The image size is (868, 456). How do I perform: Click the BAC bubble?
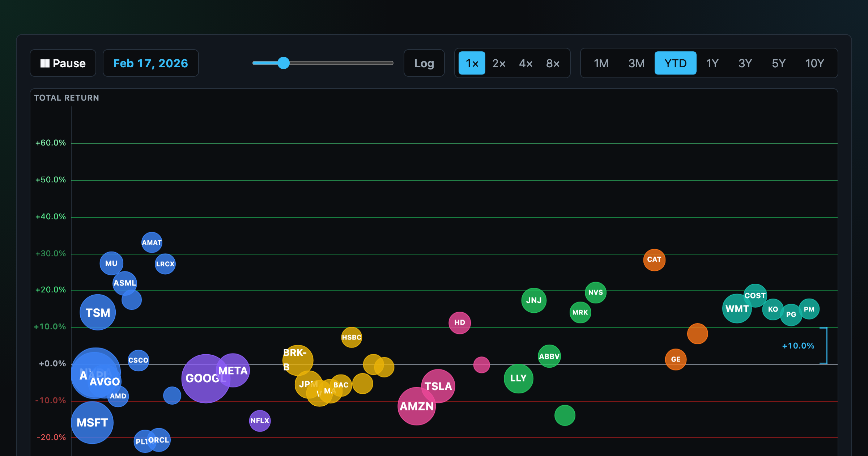click(x=341, y=385)
